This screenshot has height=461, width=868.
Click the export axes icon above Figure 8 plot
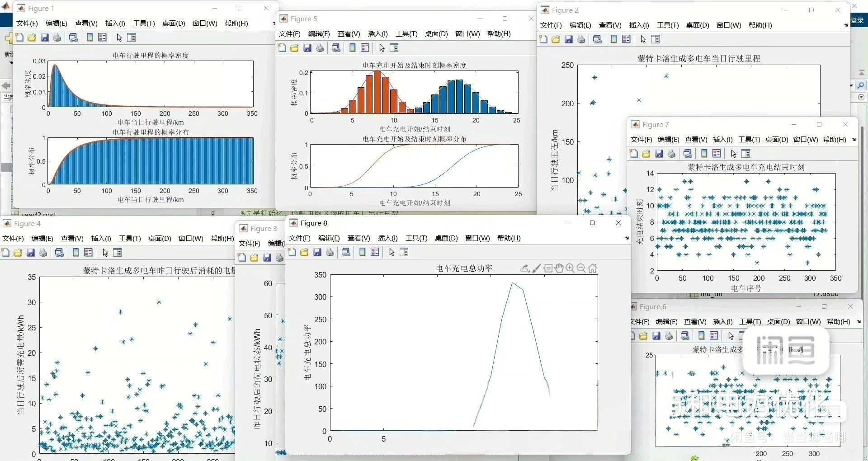coord(525,268)
